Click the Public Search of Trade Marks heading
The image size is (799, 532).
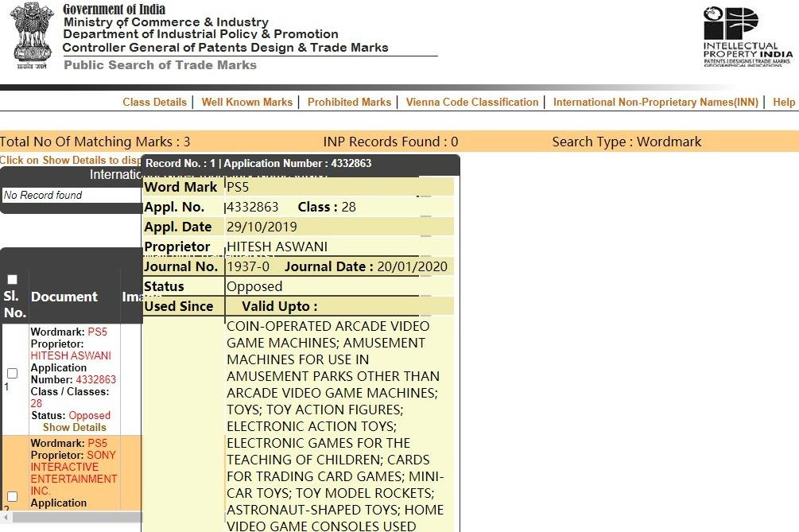(x=160, y=65)
